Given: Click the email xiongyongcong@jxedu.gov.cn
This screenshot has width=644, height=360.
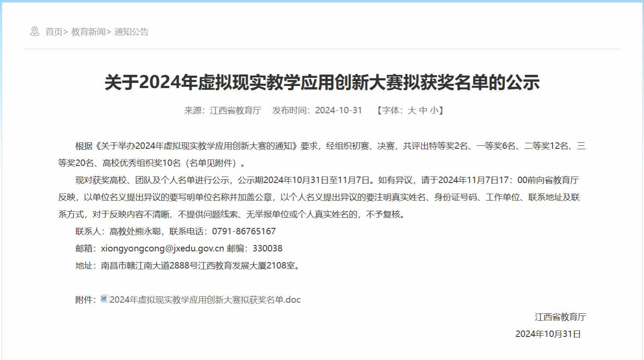Looking at the screenshot, I should click(162, 248).
